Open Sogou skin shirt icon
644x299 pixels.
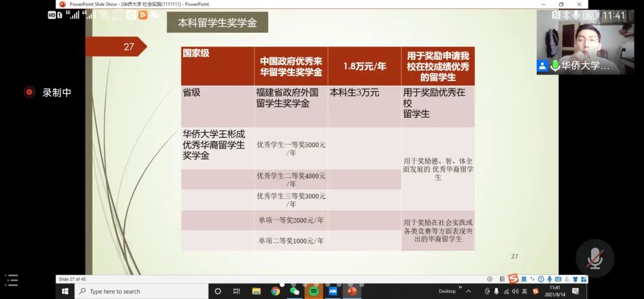(575, 279)
